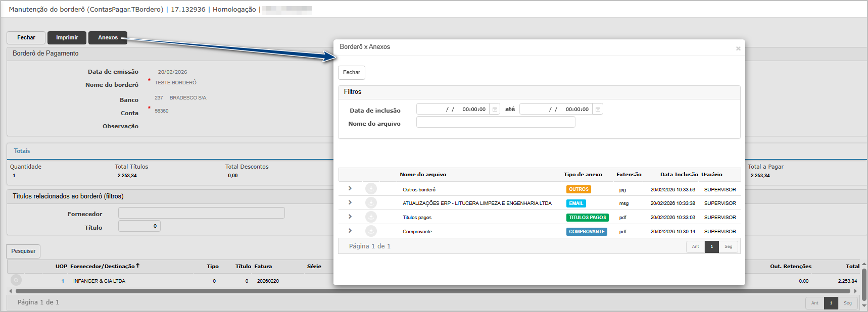Click magnifier icon on INFANGER & CIA row

pyautogui.click(x=16, y=280)
